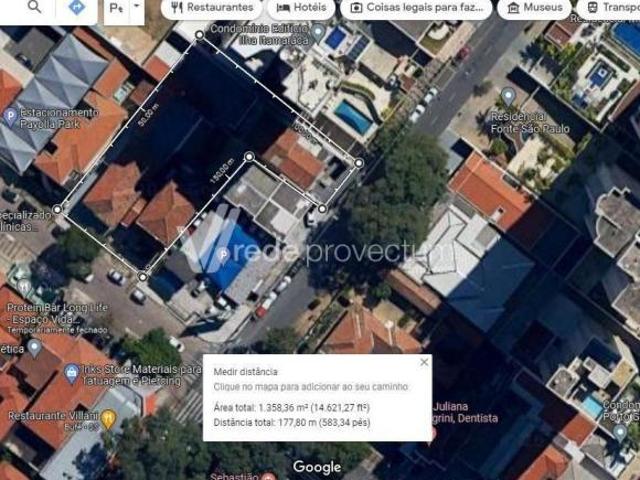Click the parking pin on the blue roof
This screenshot has width=640, height=480.
tap(223, 256)
